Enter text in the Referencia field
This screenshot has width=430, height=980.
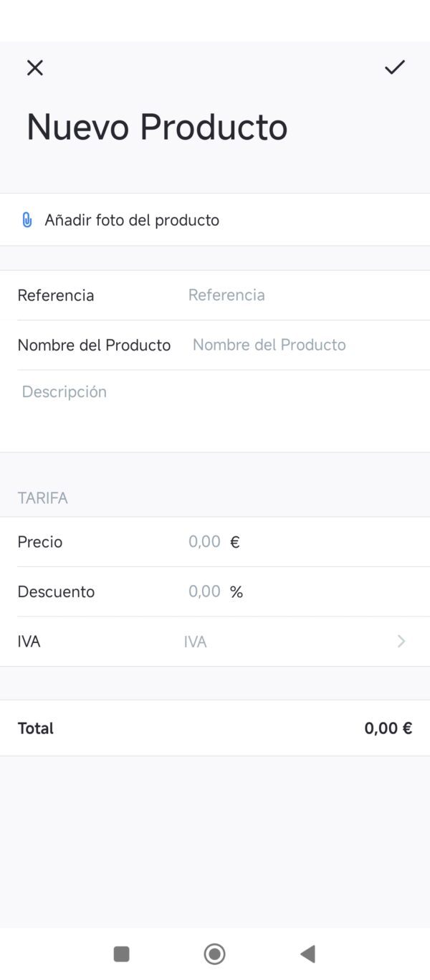[x=287, y=295]
